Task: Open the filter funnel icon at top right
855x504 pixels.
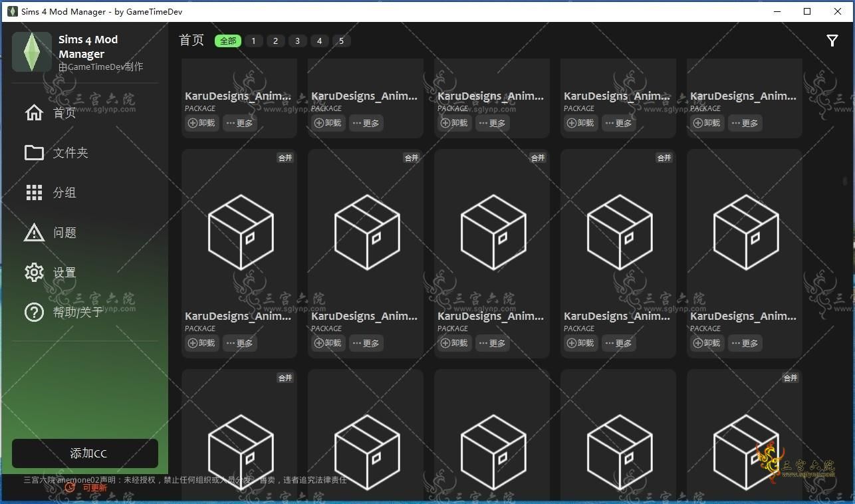Action: [x=832, y=41]
